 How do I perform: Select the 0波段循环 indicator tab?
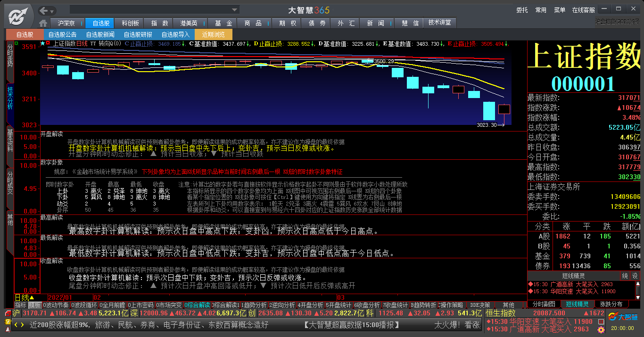pos(84,305)
